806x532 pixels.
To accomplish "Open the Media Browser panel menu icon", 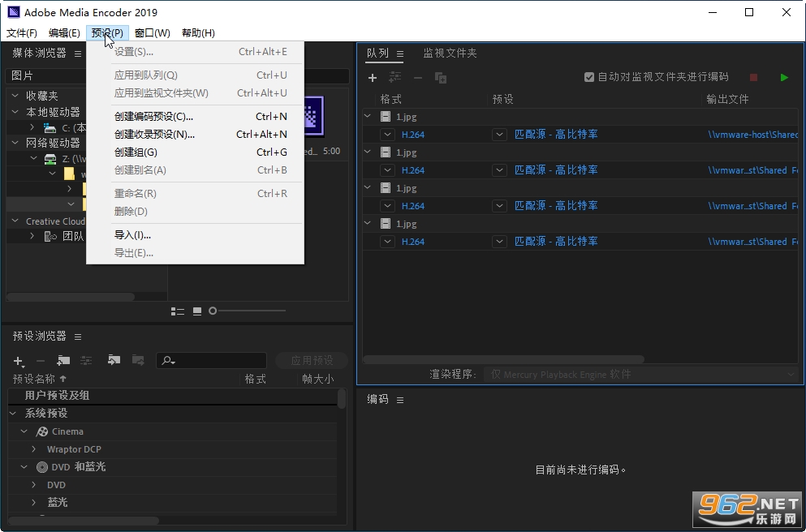I will (x=78, y=54).
